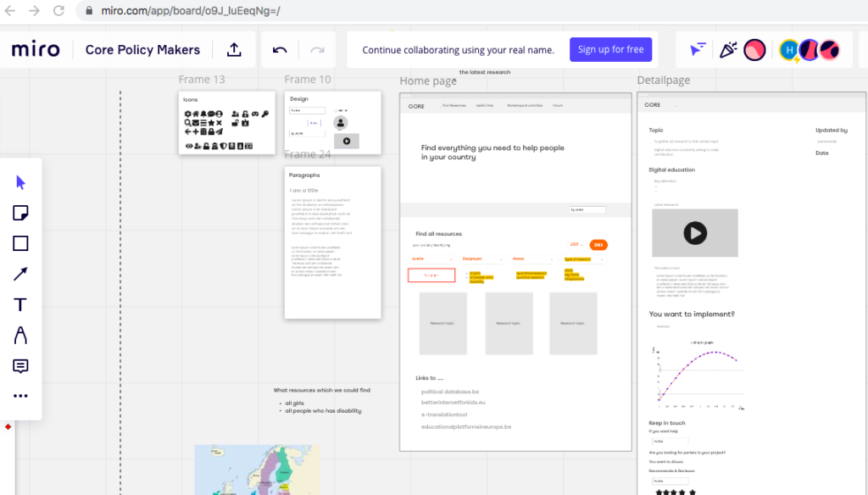This screenshot has width=868, height=495.
Task: Trigger the reactions party popper icon
Action: point(726,50)
